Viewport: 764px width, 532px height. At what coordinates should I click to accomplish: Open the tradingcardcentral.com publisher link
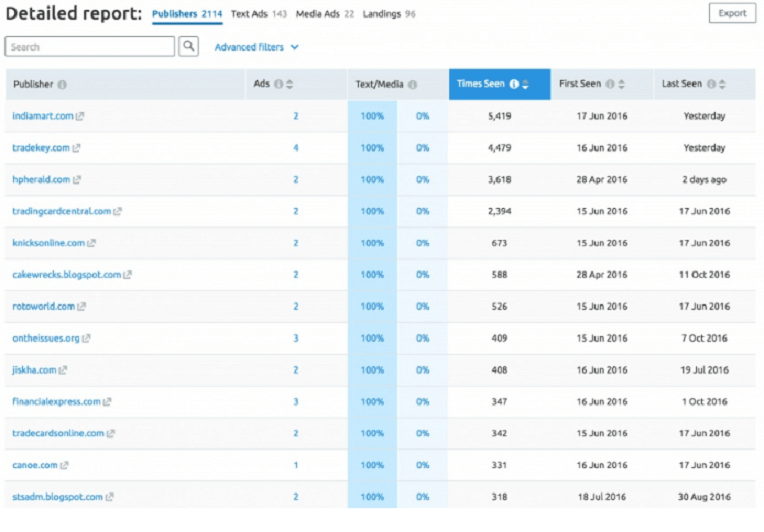coord(61,211)
